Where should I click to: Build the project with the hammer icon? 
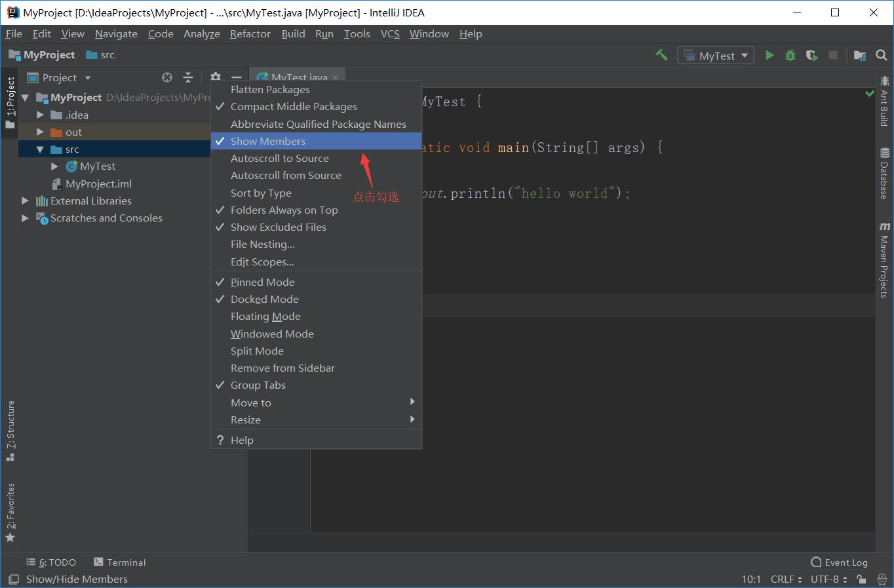tap(661, 55)
